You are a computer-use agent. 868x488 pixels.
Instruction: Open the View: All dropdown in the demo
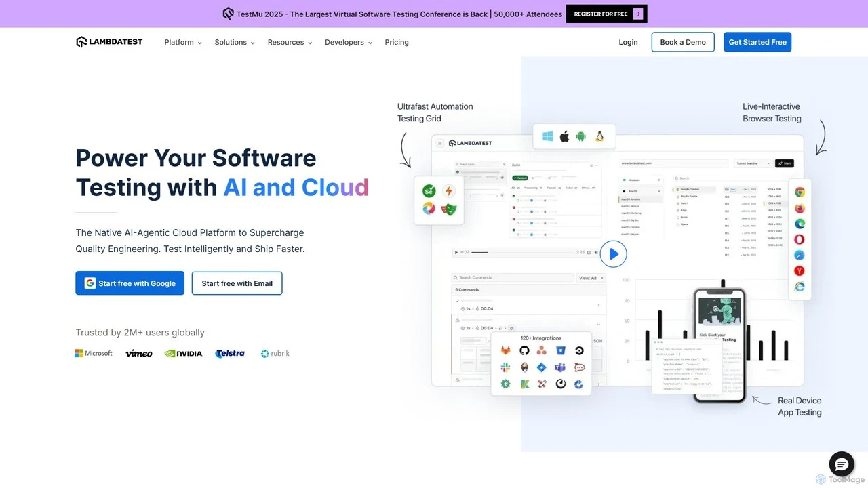click(x=591, y=278)
